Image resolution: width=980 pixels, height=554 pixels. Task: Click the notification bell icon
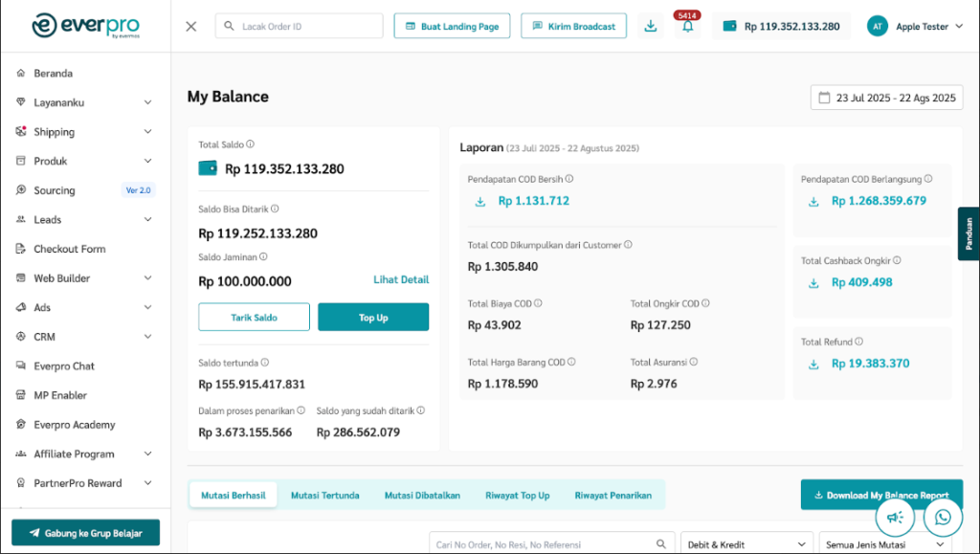[687, 27]
